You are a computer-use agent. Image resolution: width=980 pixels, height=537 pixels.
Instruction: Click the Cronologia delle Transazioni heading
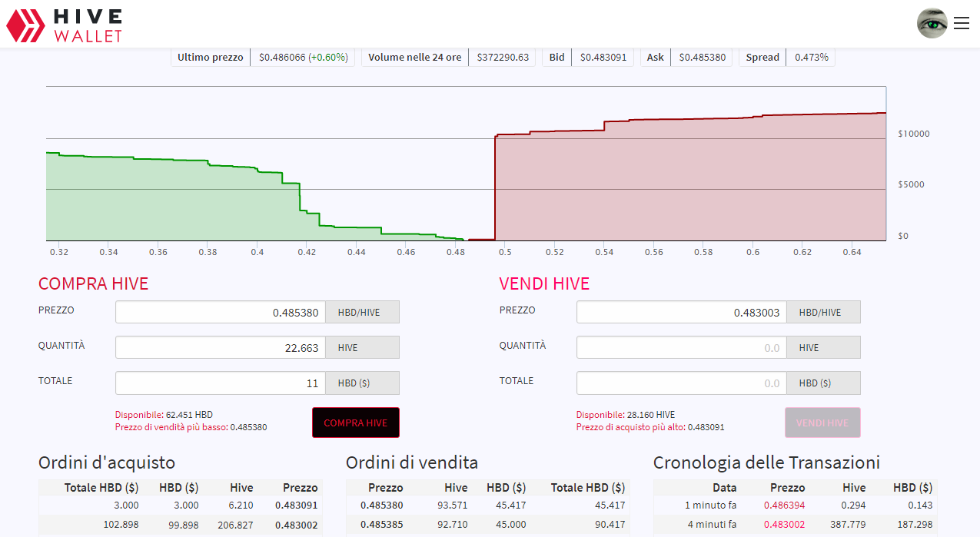pyautogui.click(x=766, y=462)
